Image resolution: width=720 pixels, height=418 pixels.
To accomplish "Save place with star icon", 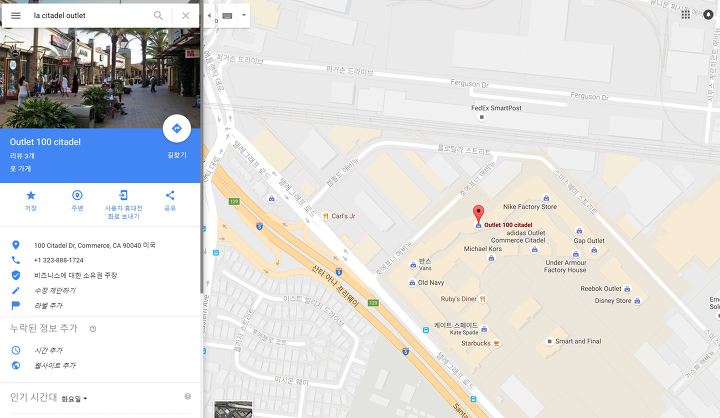I will (31, 196).
